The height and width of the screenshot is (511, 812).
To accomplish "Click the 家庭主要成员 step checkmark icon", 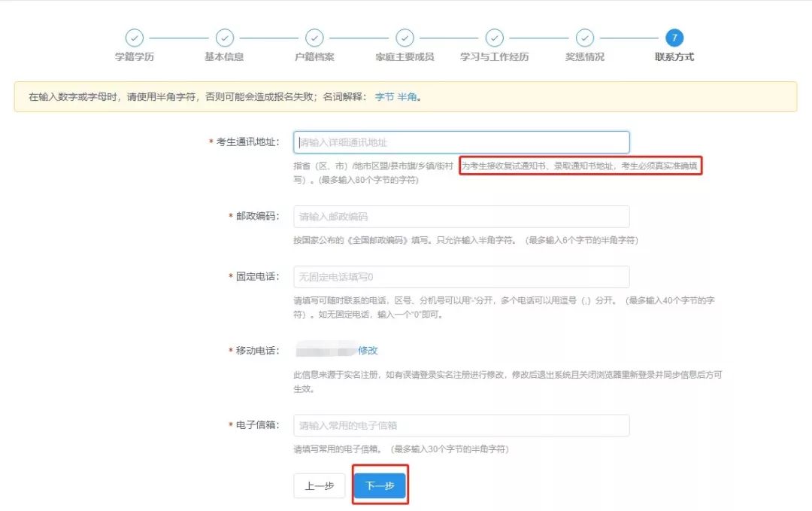I will (404, 38).
